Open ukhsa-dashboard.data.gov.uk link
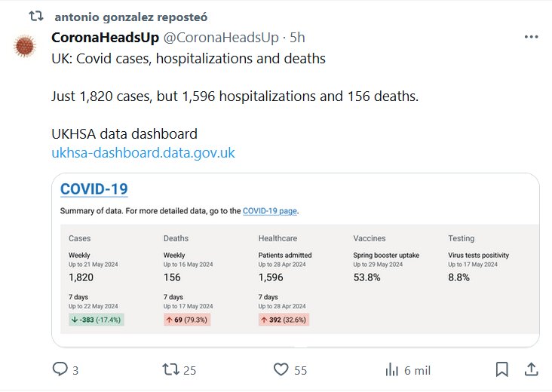This screenshot has width=552, height=392. (x=143, y=153)
